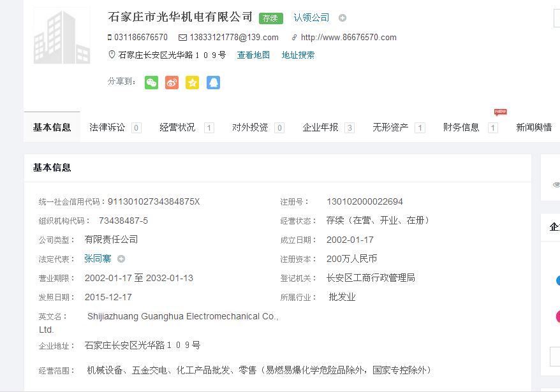Open legal representative 张同寨 link
560x392 pixels.
(x=98, y=259)
